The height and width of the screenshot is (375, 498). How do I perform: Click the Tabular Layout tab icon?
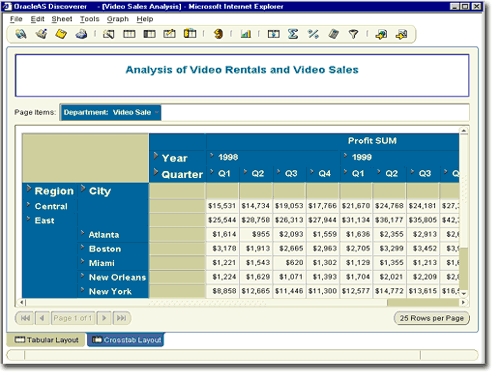[20, 340]
